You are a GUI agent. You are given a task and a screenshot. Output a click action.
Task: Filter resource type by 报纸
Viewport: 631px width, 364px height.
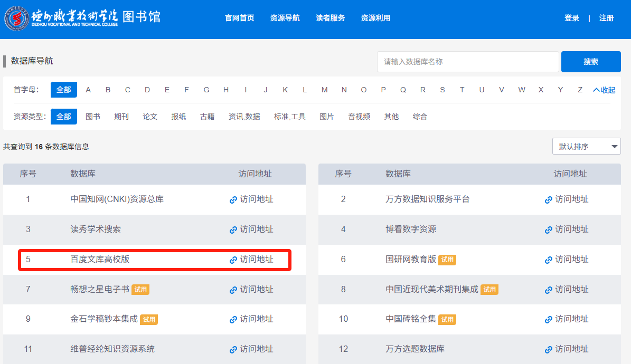point(178,117)
